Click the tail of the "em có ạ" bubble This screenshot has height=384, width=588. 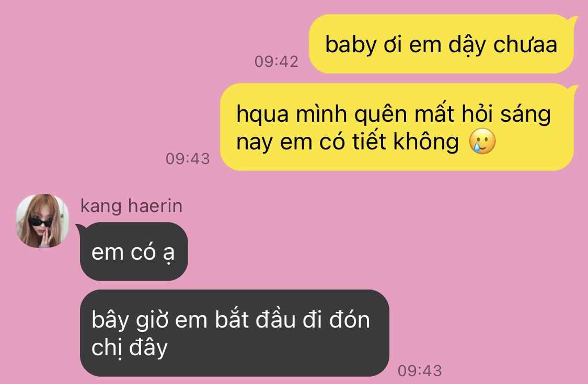[x=81, y=228]
